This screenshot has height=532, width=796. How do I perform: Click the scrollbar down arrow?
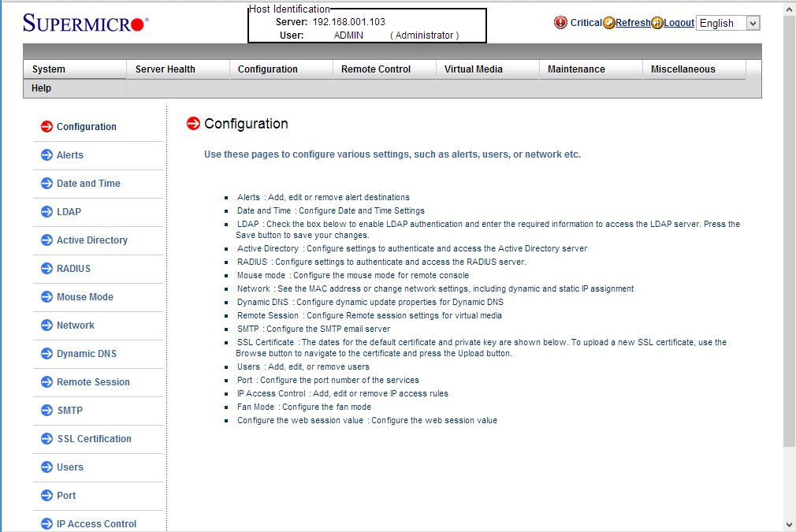pyautogui.click(x=790, y=525)
